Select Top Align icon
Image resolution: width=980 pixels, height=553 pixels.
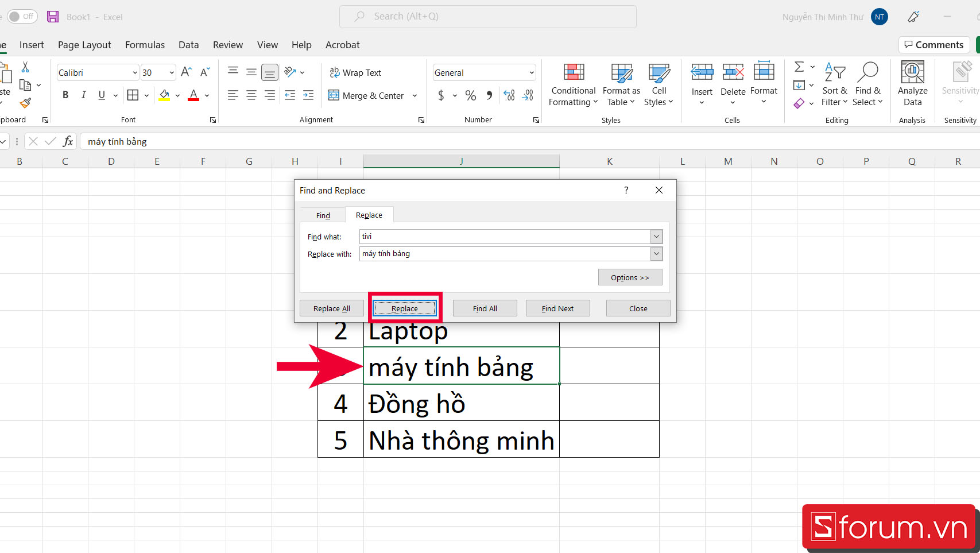tap(233, 72)
